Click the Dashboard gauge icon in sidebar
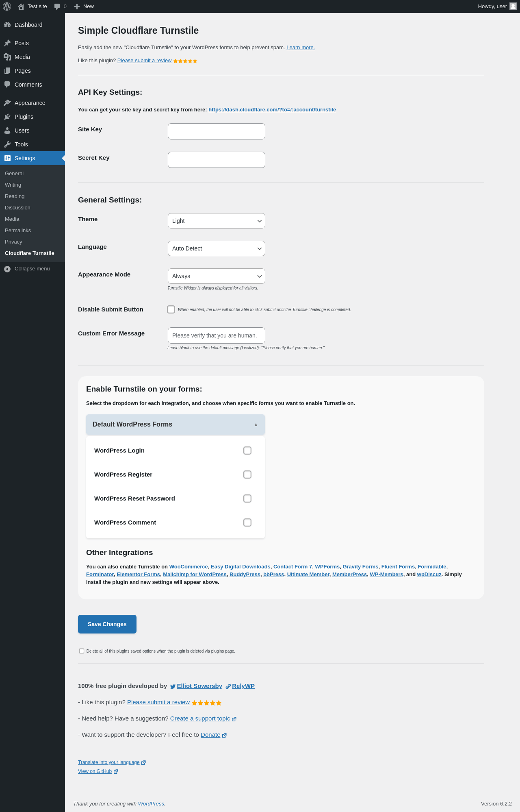Screen dimensions: 520x812 tap(7, 25)
